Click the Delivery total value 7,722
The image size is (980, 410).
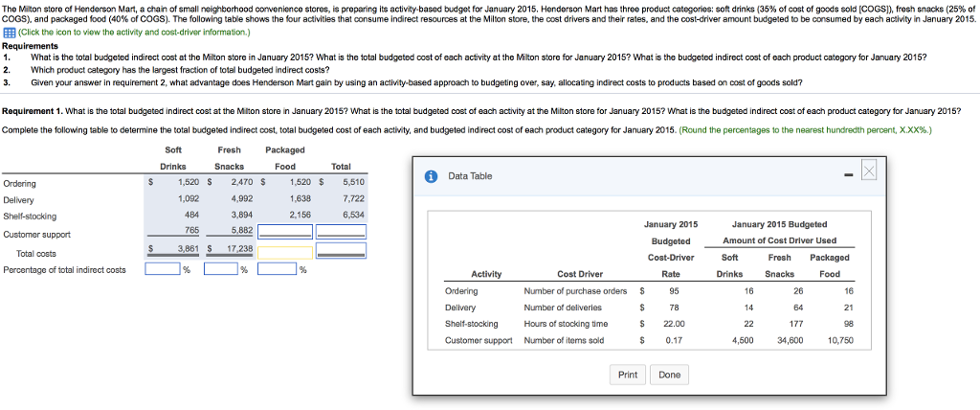[354, 199]
